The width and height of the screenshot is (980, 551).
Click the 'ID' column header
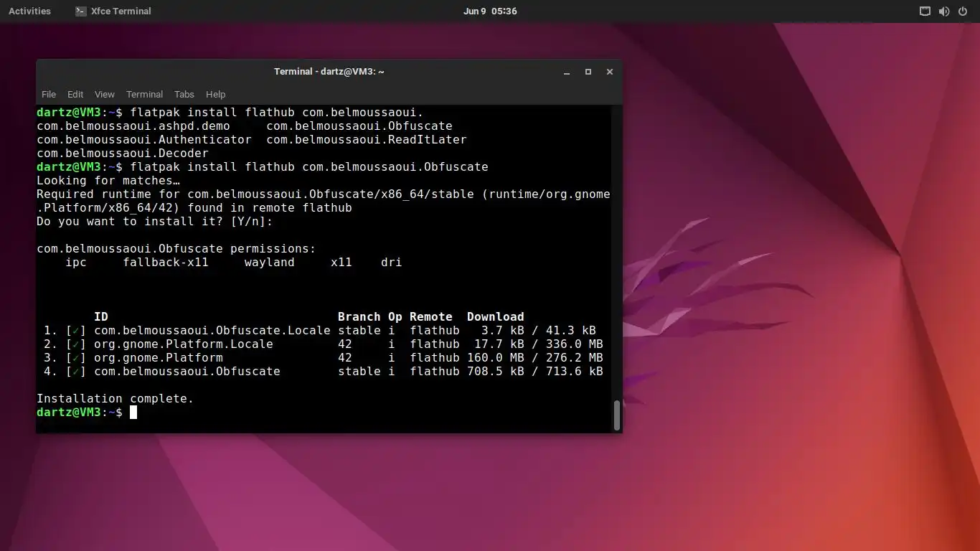(x=101, y=317)
